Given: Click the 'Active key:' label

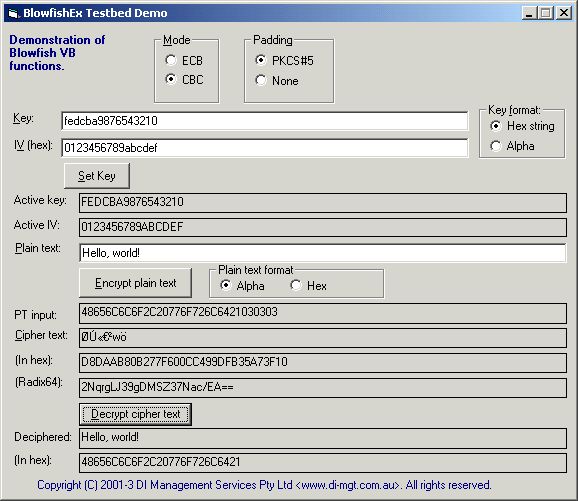Looking at the screenshot, I should [x=40, y=200].
